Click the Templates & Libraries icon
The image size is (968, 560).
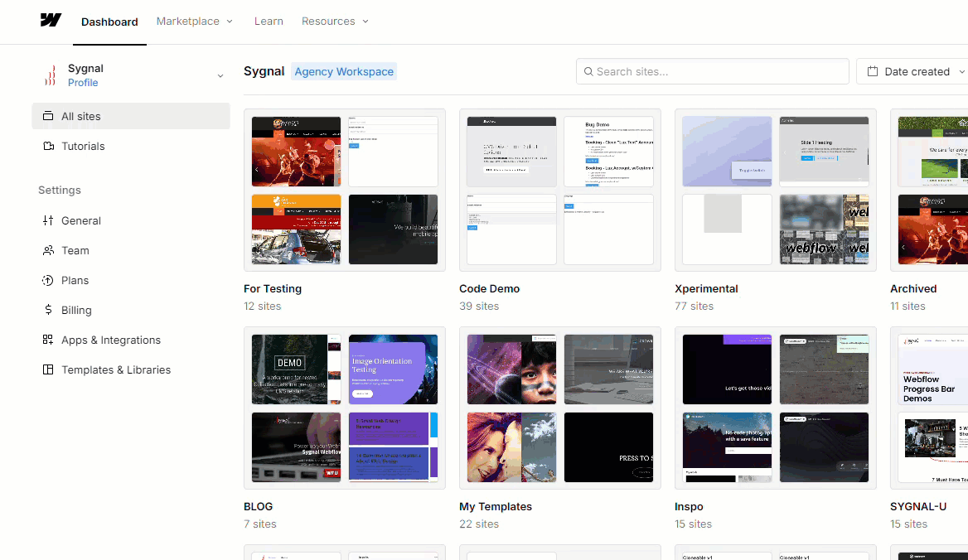click(x=48, y=369)
